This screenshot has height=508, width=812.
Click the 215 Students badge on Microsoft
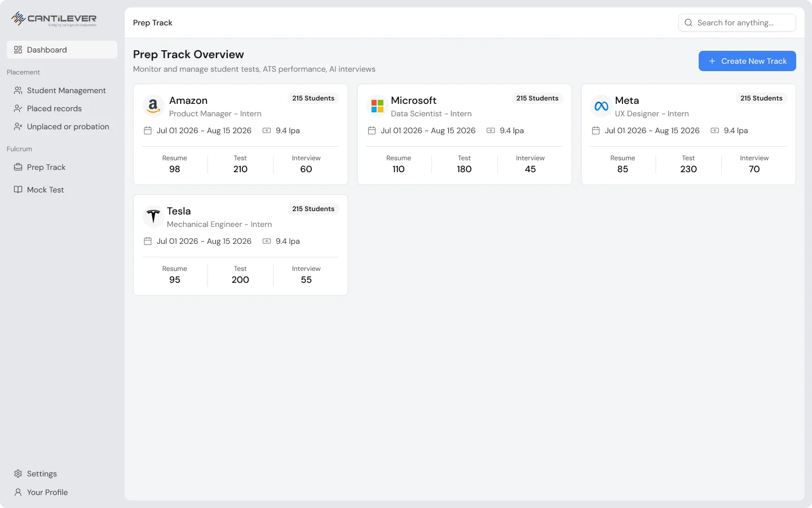[537, 98]
